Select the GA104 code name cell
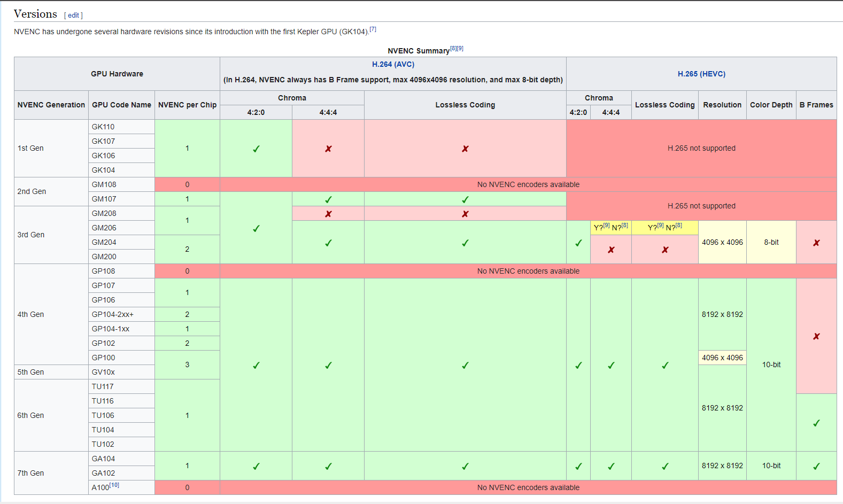Screen dimensions: 843x504 (121, 459)
